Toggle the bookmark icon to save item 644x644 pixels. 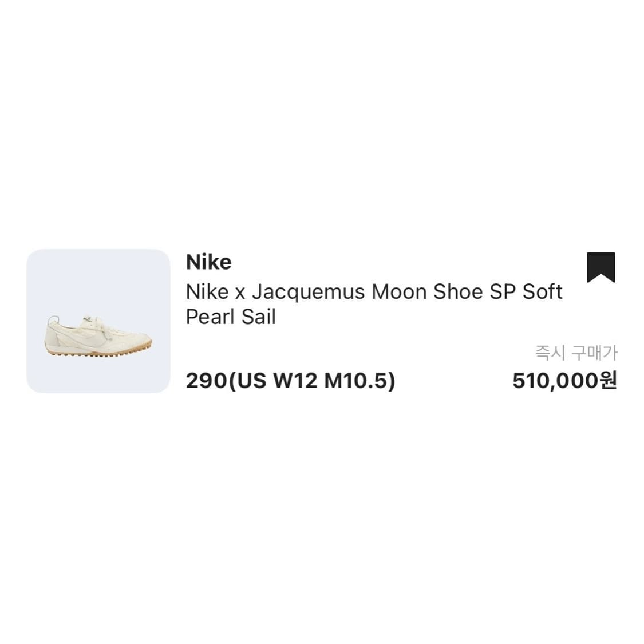[x=600, y=267]
